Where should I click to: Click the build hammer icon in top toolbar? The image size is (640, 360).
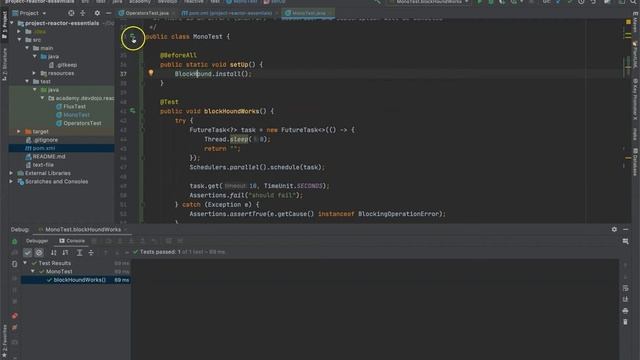point(378,2)
